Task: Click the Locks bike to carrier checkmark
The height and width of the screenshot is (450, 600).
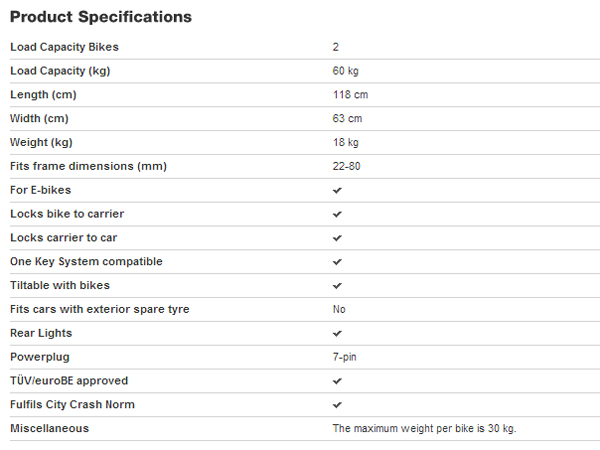Action: pyautogui.click(x=337, y=214)
